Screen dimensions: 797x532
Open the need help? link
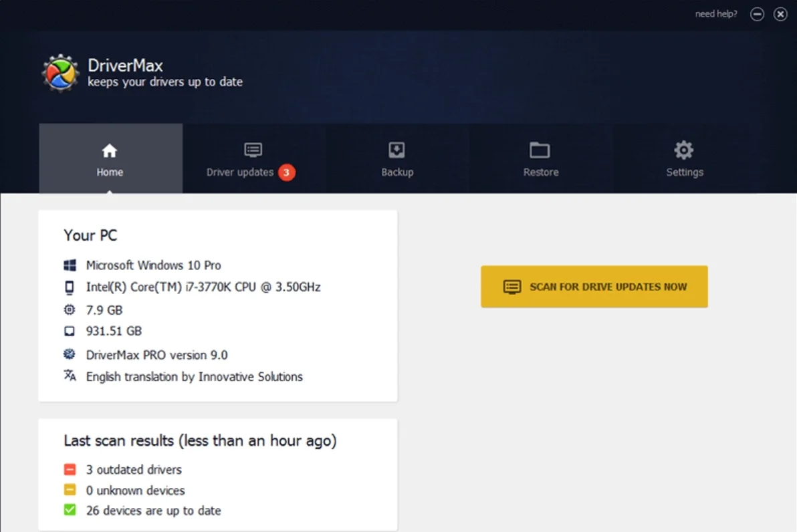click(x=715, y=14)
